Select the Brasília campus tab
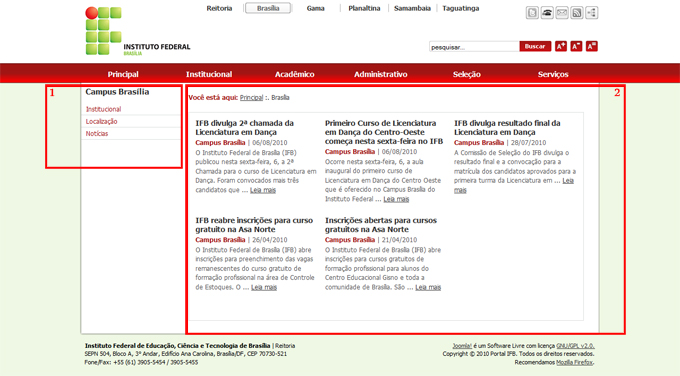The height and width of the screenshot is (376, 680). tap(268, 8)
